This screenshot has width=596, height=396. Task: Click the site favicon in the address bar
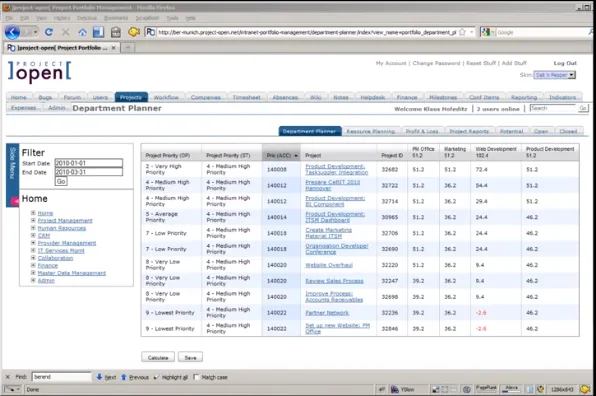pos(151,32)
